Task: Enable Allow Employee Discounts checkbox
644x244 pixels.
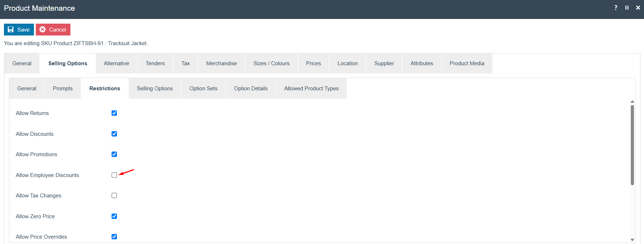Action: point(114,175)
